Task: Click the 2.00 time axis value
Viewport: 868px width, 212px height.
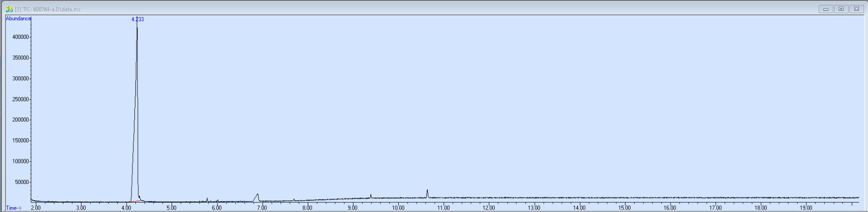Action: tap(36, 208)
